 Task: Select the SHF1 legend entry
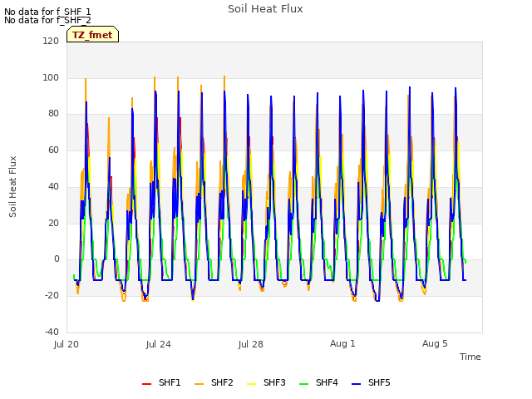point(161,383)
